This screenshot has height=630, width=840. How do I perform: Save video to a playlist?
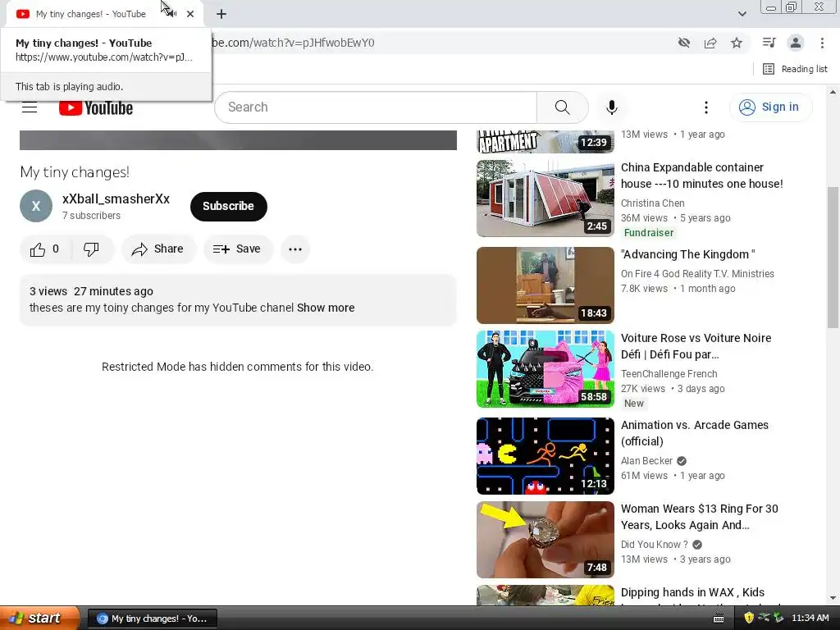[237, 249]
